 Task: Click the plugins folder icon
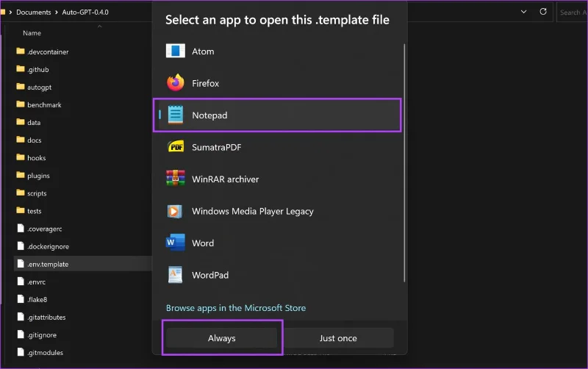point(21,175)
